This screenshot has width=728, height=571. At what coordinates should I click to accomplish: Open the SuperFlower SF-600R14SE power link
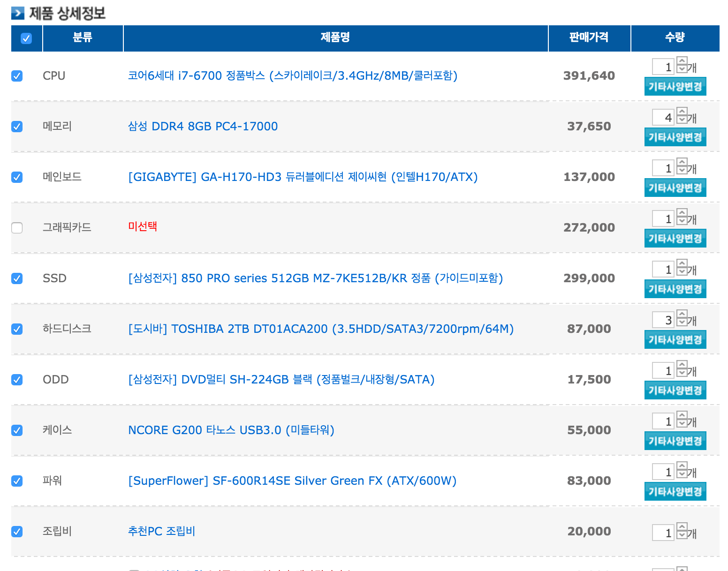point(292,481)
